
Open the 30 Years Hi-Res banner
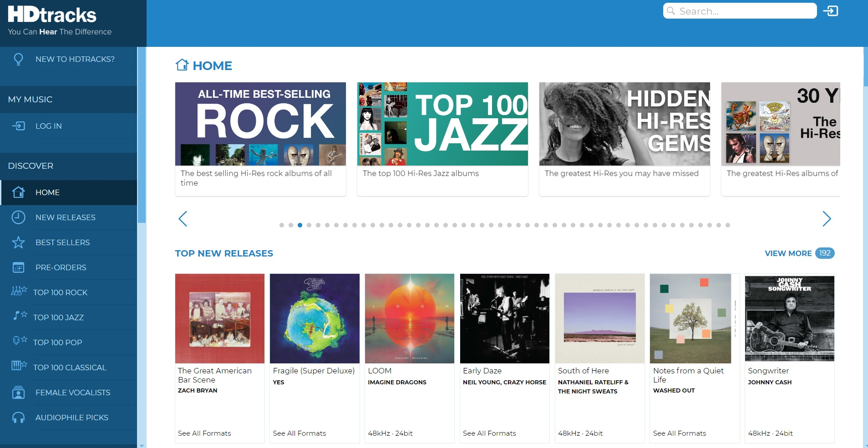pyautogui.click(x=781, y=124)
